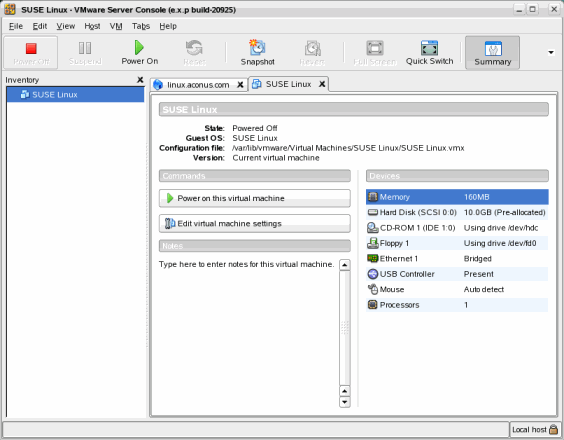Click the Commands section header
Screen dimensions: 564x440
click(255, 176)
